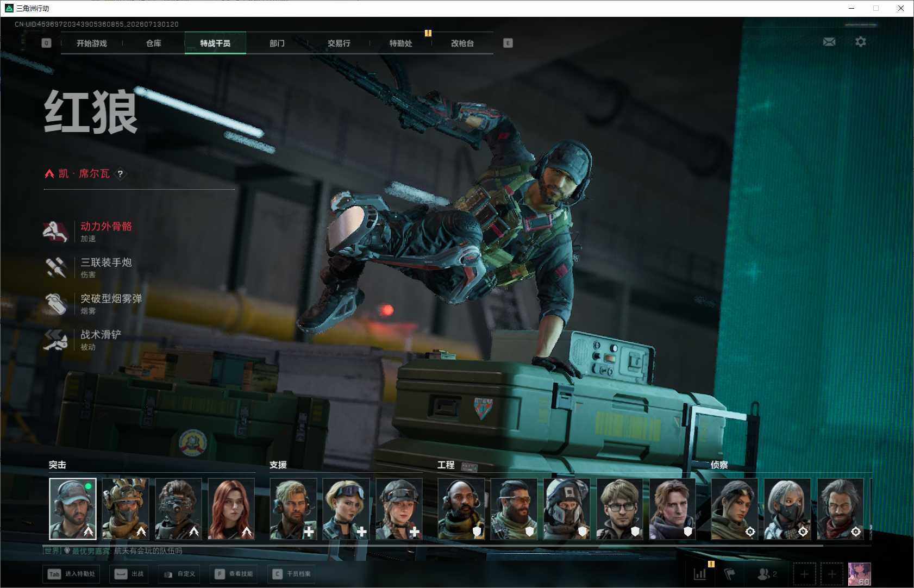Screen dimensions: 914x588
Task: Select the dark-haired female recon operator
Action: pos(735,509)
